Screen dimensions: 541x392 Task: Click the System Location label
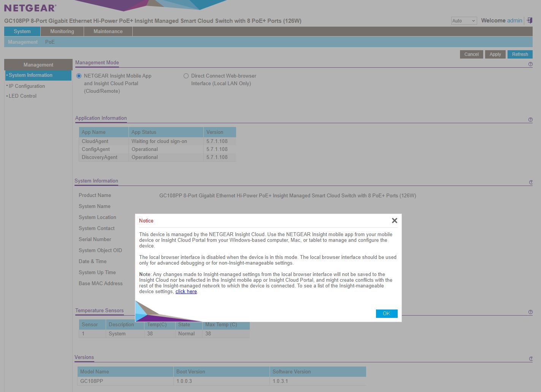click(x=97, y=217)
